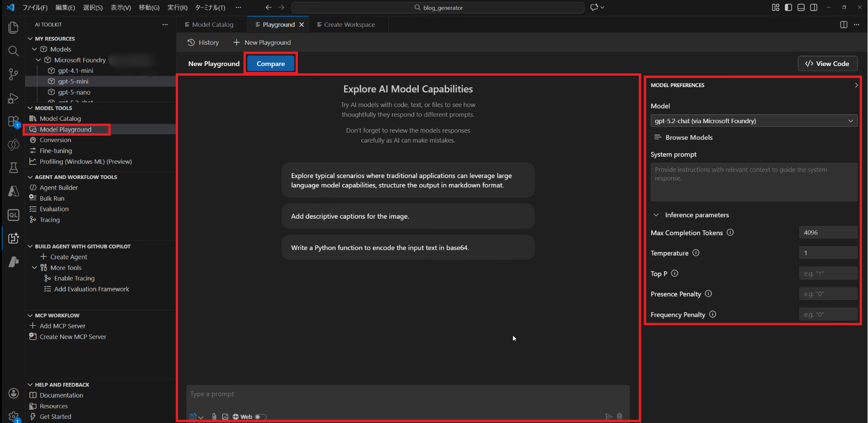Open the Model selection dropdown
Image resolution: width=868 pixels, height=423 pixels.
[754, 121]
